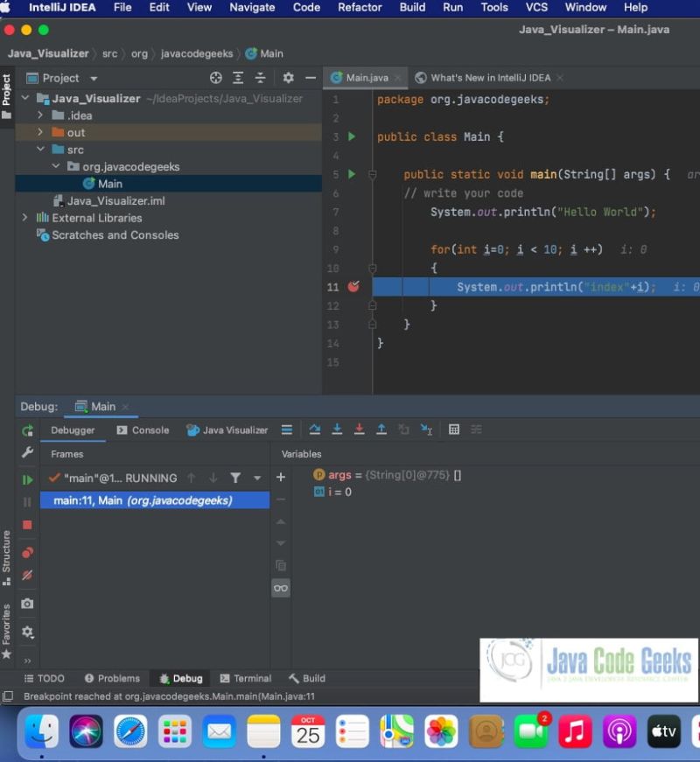Open the Terminal at bottom bar
The height and width of the screenshot is (762, 700).
(x=245, y=678)
